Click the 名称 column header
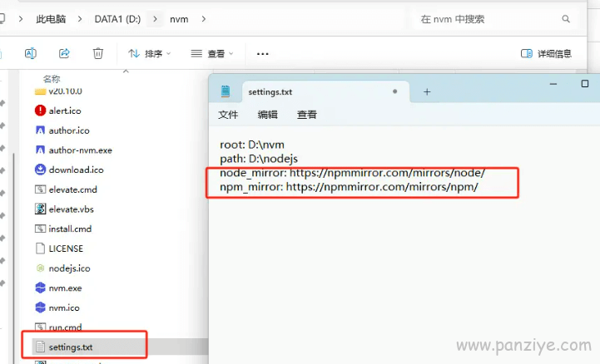Viewport: 600px width, 364px height. click(x=52, y=79)
